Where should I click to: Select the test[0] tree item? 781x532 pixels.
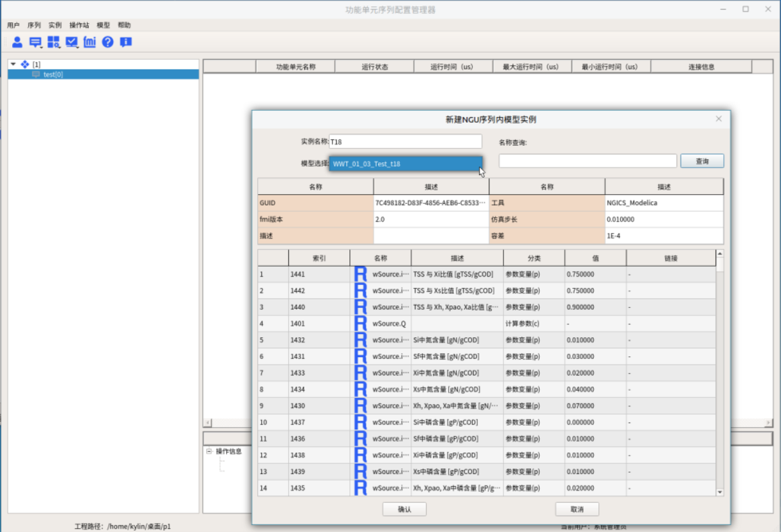tap(103, 74)
